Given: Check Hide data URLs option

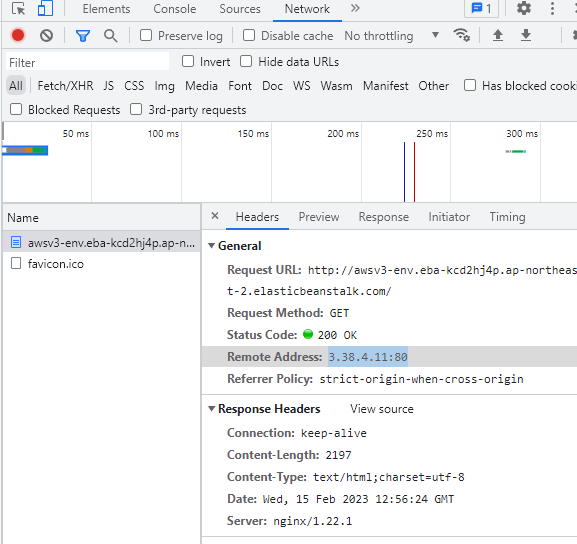Looking at the screenshot, I should click(246, 61).
